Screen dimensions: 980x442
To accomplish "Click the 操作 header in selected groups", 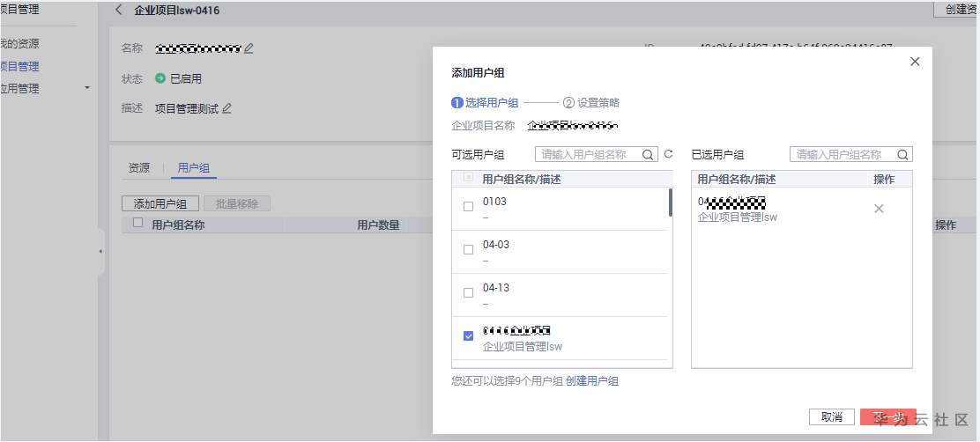I will (x=884, y=179).
